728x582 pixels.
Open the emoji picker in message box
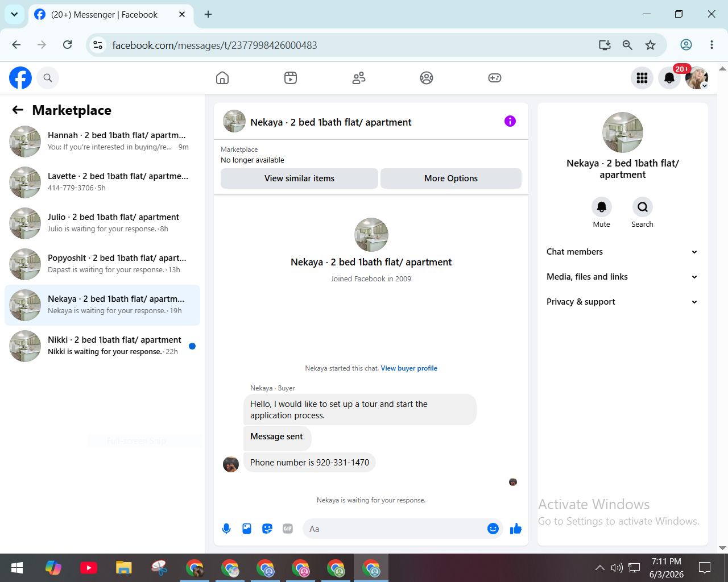[x=493, y=529]
